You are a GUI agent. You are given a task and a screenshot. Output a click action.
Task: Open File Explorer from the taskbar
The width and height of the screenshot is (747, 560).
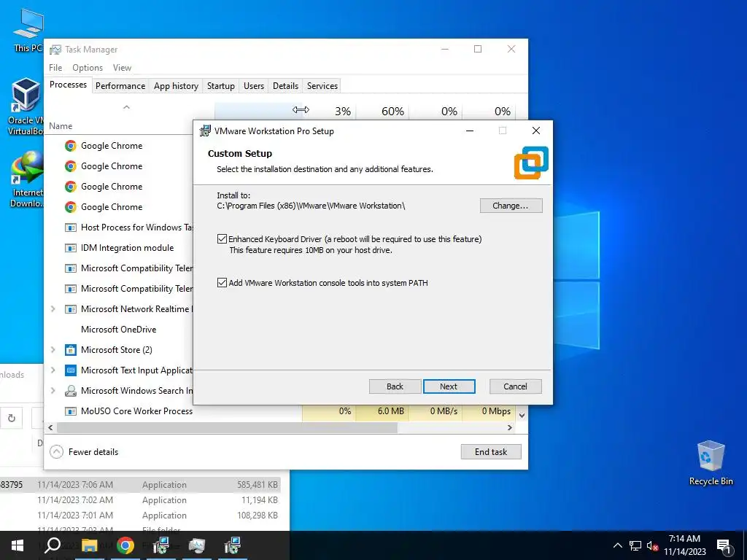pos(89,545)
